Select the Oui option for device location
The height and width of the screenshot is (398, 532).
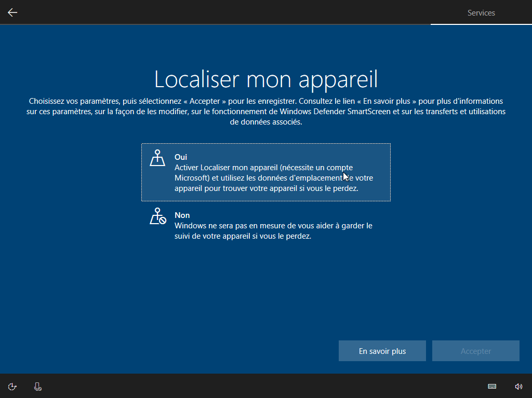tap(266, 172)
